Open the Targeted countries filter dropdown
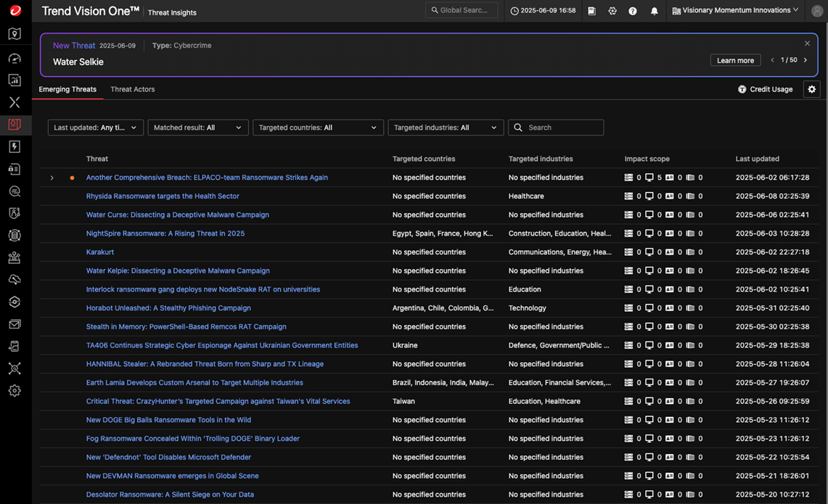 pyautogui.click(x=318, y=128)
